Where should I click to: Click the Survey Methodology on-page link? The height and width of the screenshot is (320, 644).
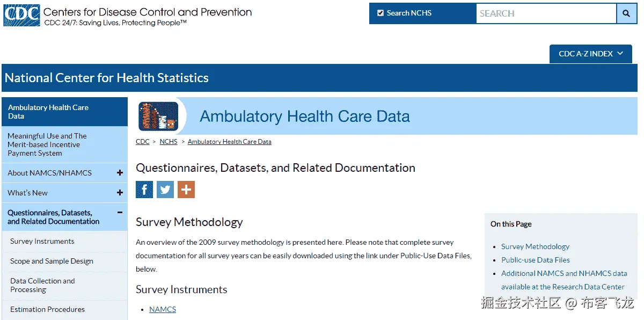pos(535,246)
